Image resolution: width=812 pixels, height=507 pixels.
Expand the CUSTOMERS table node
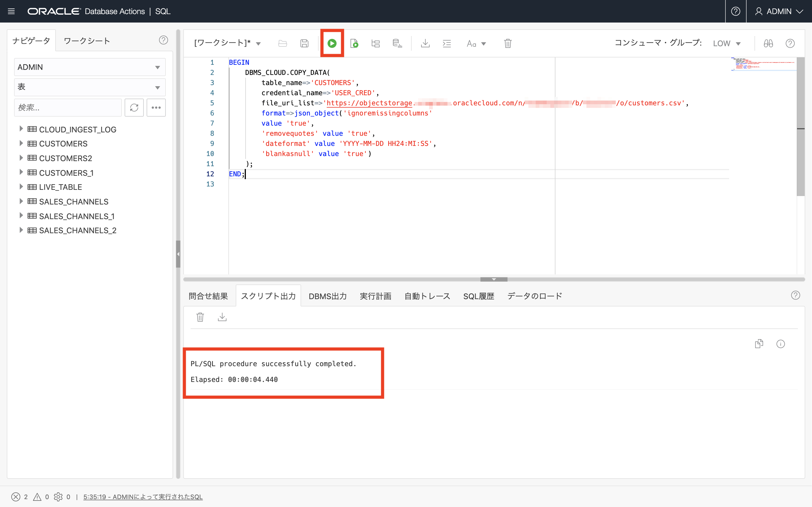21,144
